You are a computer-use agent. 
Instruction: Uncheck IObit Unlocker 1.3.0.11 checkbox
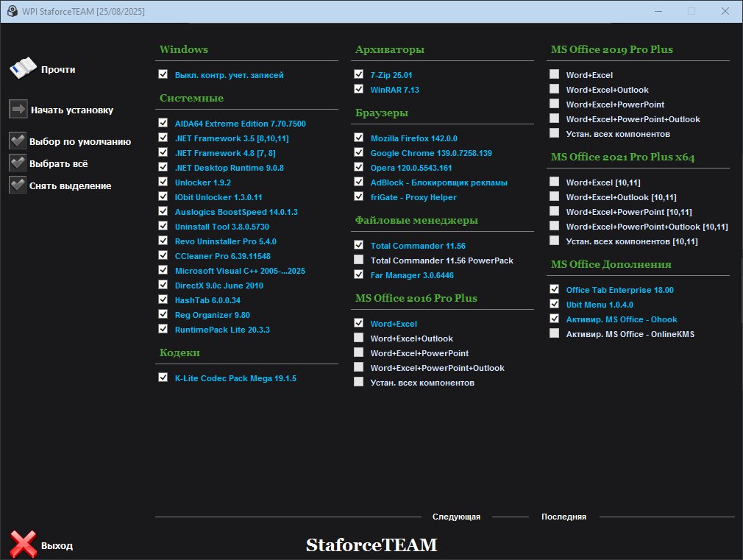click(163, 196)
